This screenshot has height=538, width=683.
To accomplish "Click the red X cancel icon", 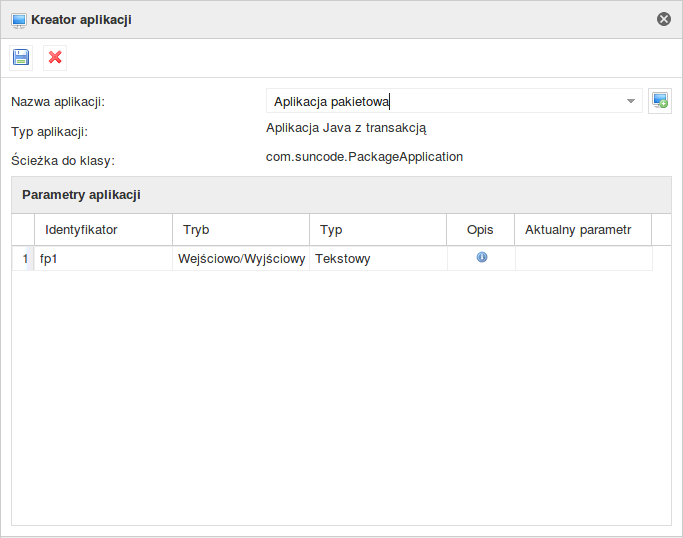I will pyautogui.click(x=55, y=58).
